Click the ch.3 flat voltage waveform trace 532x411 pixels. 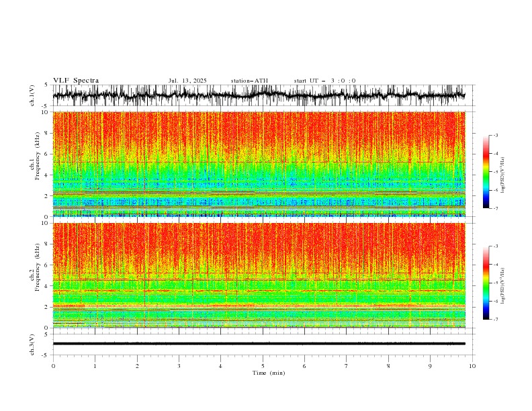(x=259, y=344)
